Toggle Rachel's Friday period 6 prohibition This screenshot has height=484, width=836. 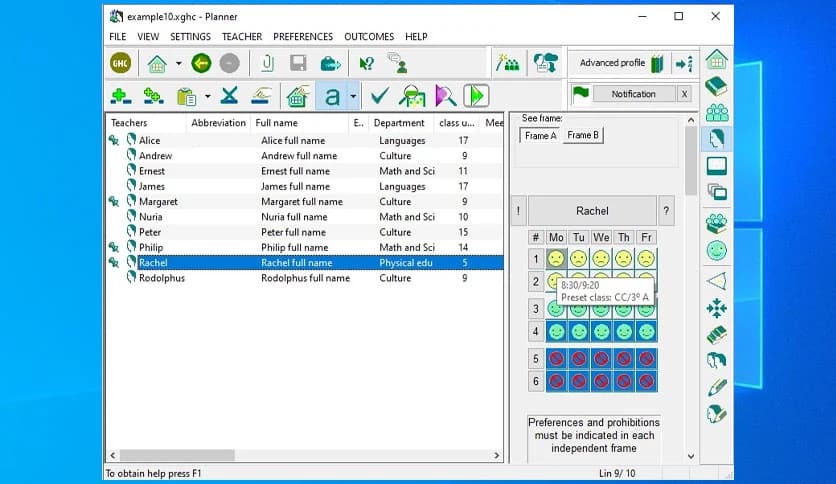click(x=646, y=381)
